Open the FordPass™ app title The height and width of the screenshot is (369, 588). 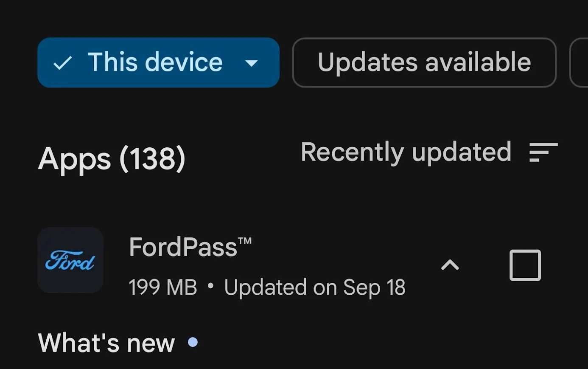[190, 247]
